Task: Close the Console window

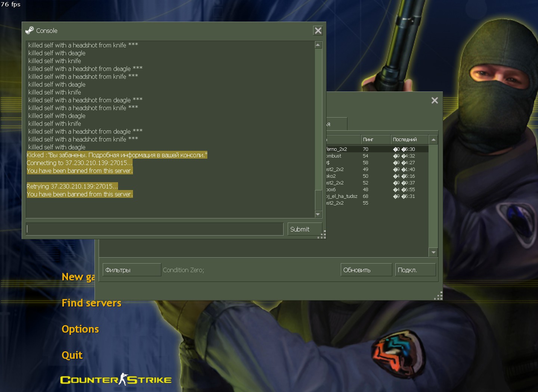Action: point(318,31)
